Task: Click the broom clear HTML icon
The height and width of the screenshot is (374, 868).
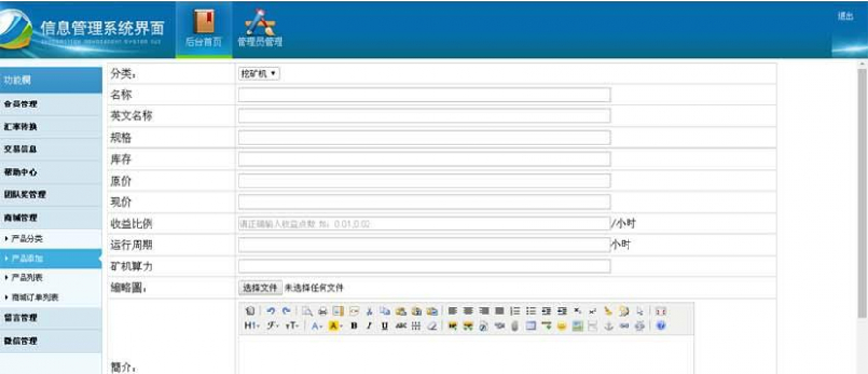Action: pyautogui.click(x=608, y=312)
